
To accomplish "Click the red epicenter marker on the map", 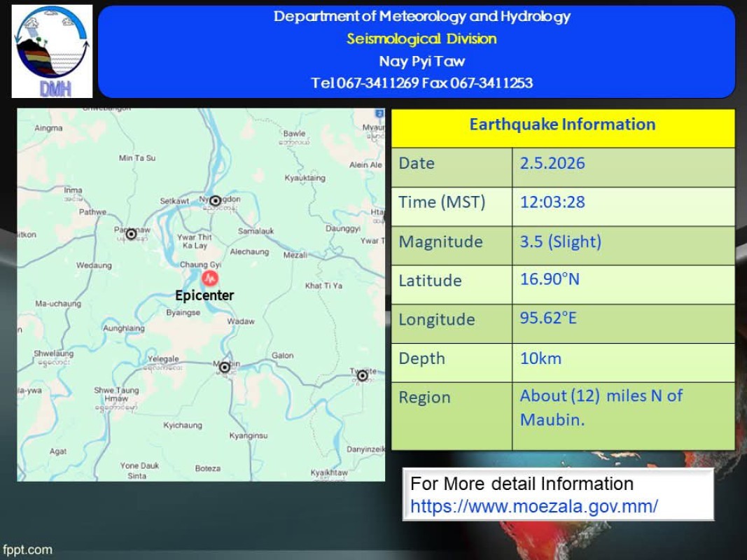I will 210,278.
